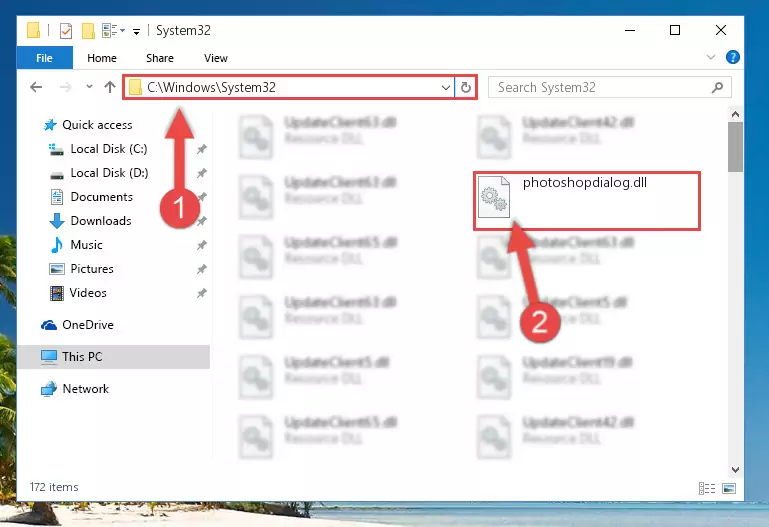Click the address bar showing C:\Windows\System32
769x527 pixels.
pyautogui.click(x=289, y=87)
